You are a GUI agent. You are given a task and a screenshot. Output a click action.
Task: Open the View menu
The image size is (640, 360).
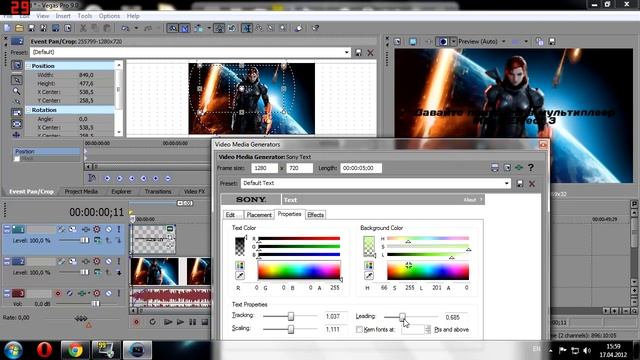(42, 16)
